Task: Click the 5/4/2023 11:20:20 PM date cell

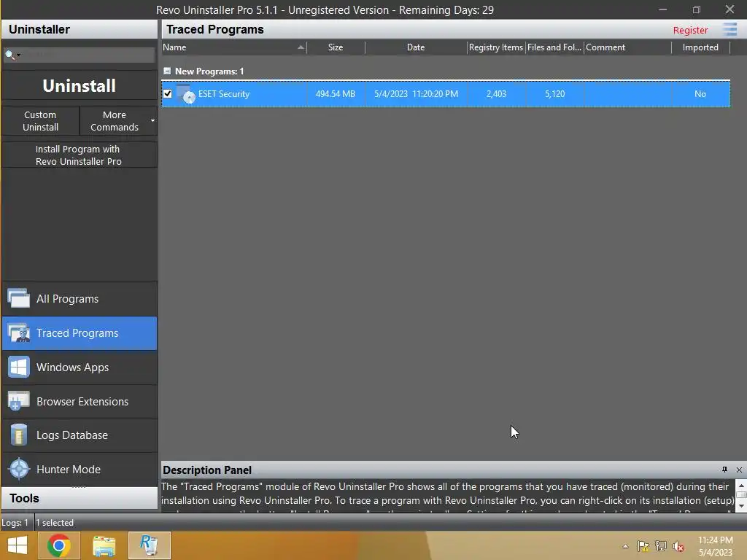Action: pyautogui.click(x=416, y=94)
